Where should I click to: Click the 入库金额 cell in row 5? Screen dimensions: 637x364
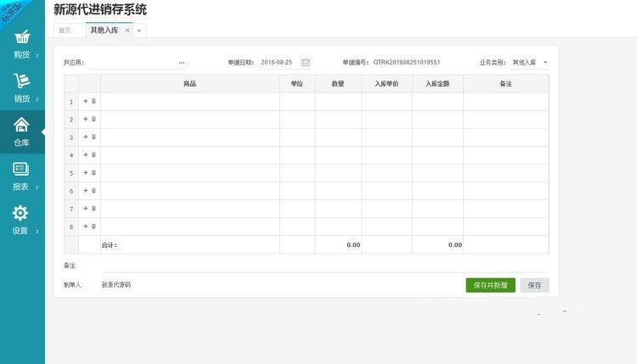pos(437,173)
